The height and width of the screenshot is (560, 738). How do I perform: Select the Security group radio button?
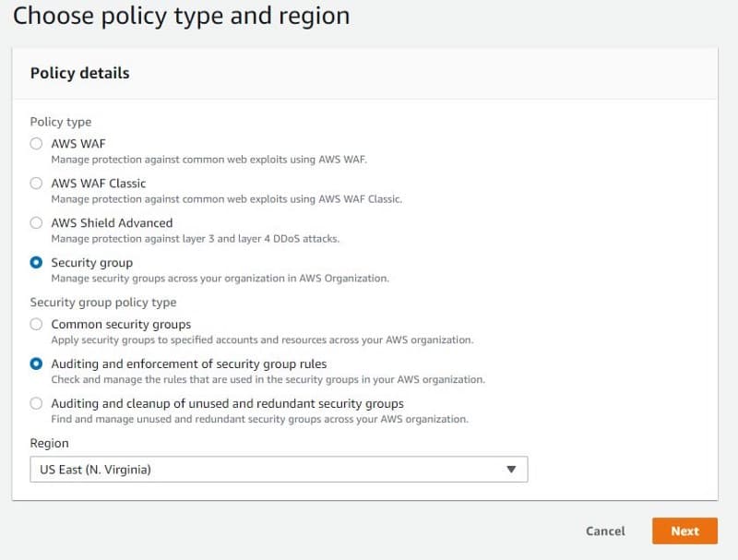[36, 262]
